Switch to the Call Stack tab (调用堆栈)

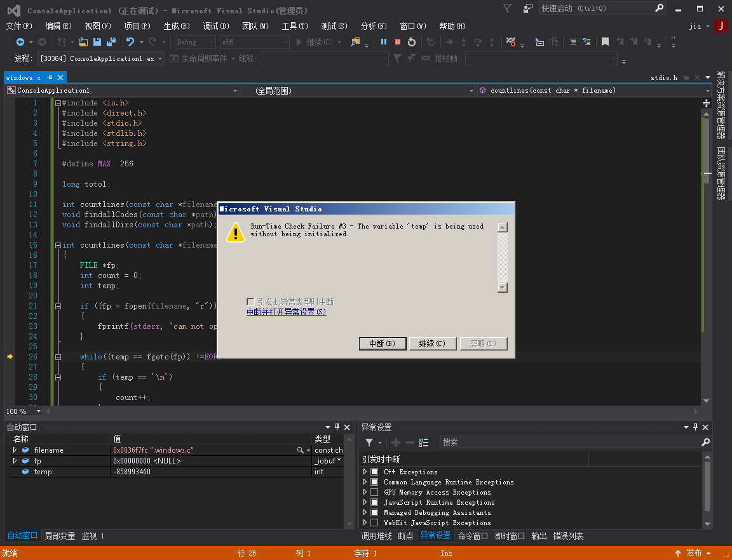[376, 537]
